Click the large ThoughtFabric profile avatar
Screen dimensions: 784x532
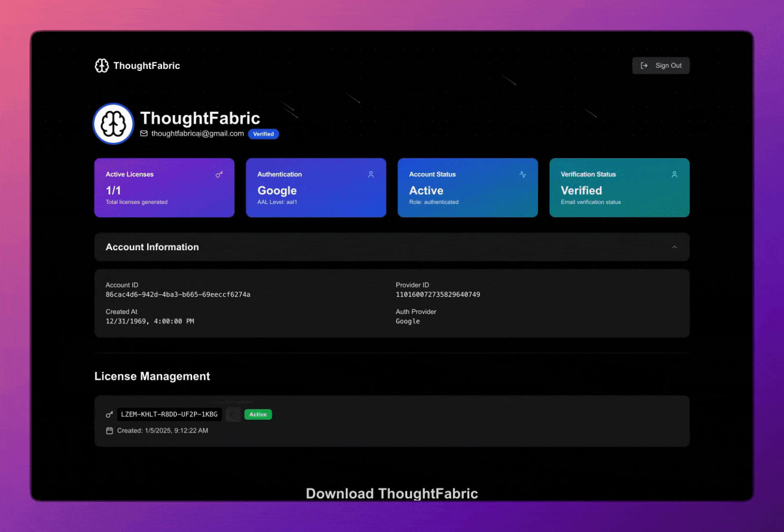pyautogui.click(x=113, y=124)
